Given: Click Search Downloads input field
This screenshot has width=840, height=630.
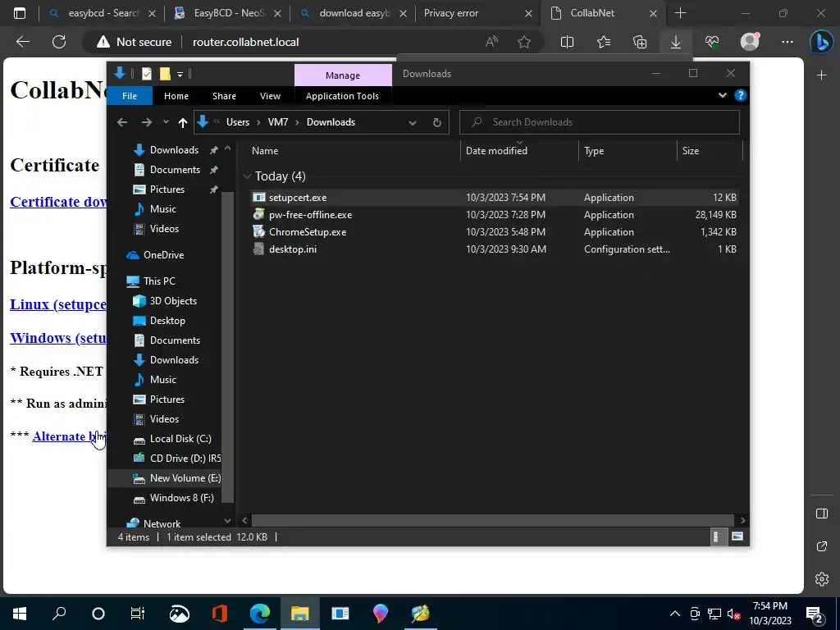Looking at the screenshot, I should coord(600,122).
